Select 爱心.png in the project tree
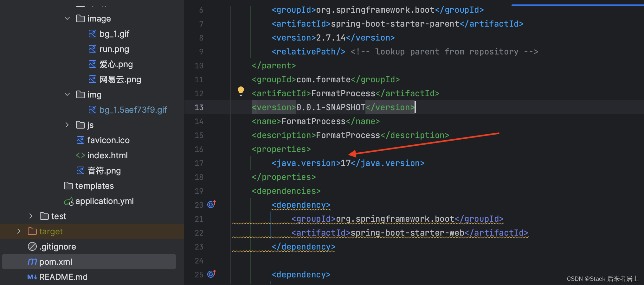Screen dimensions: 644x285 click(x=116, y=64)
